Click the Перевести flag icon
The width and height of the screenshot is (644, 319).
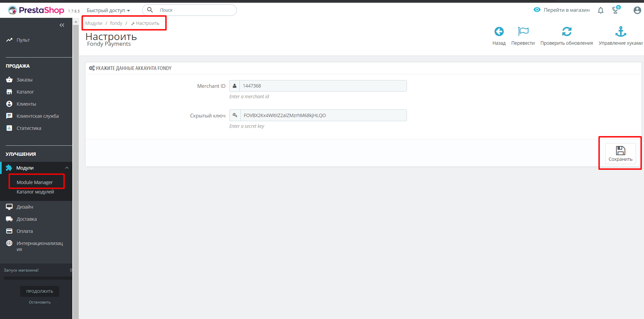523,32
